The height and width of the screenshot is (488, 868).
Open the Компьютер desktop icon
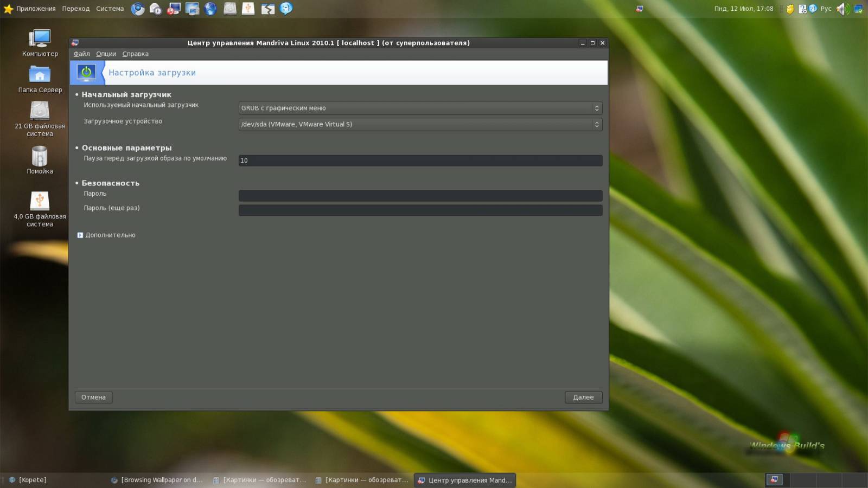(x=40, y=43)
